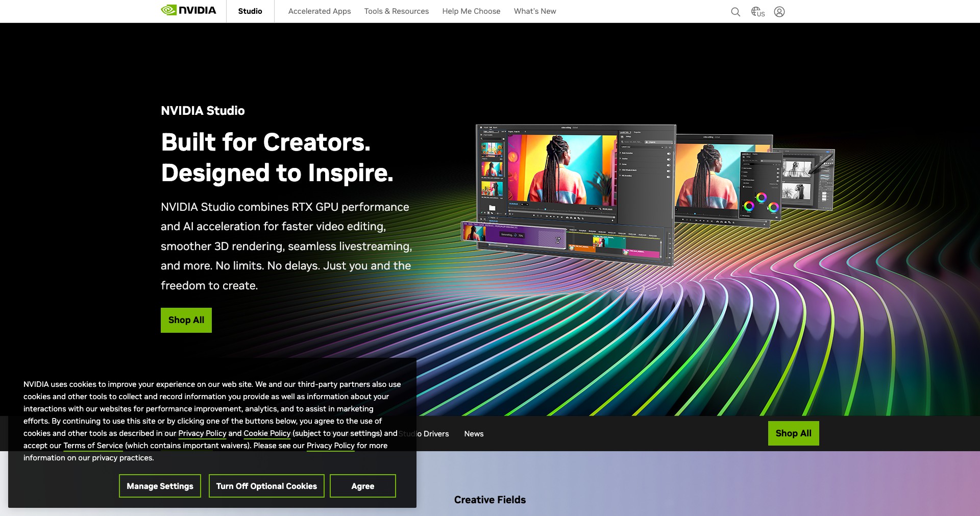Click Shop All in the sub-navigation bar
Viewport: 980px width, 516px height.
(x=794, y=433)
